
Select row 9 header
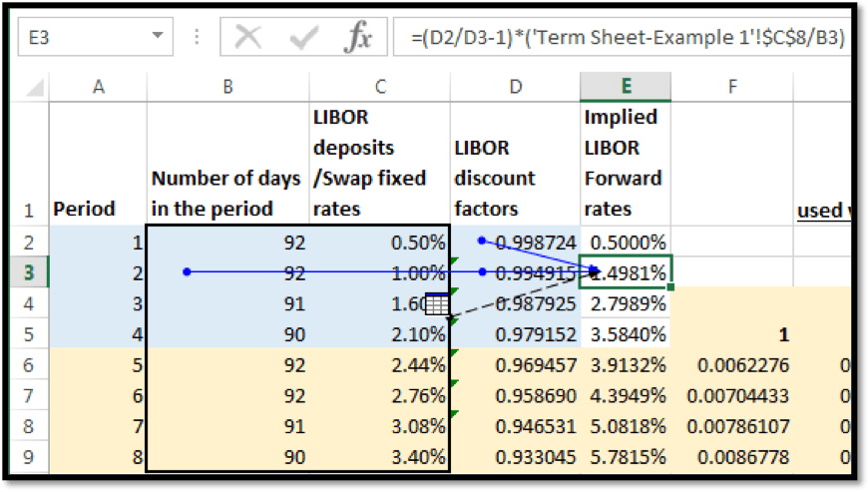(30, 457)
